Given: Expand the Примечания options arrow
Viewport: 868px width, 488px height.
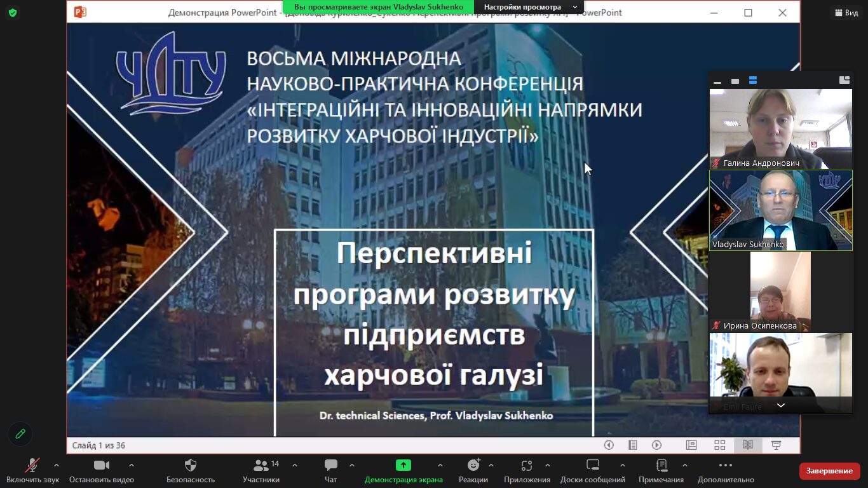Looking at the screenshot, I should tap(685, 465).
